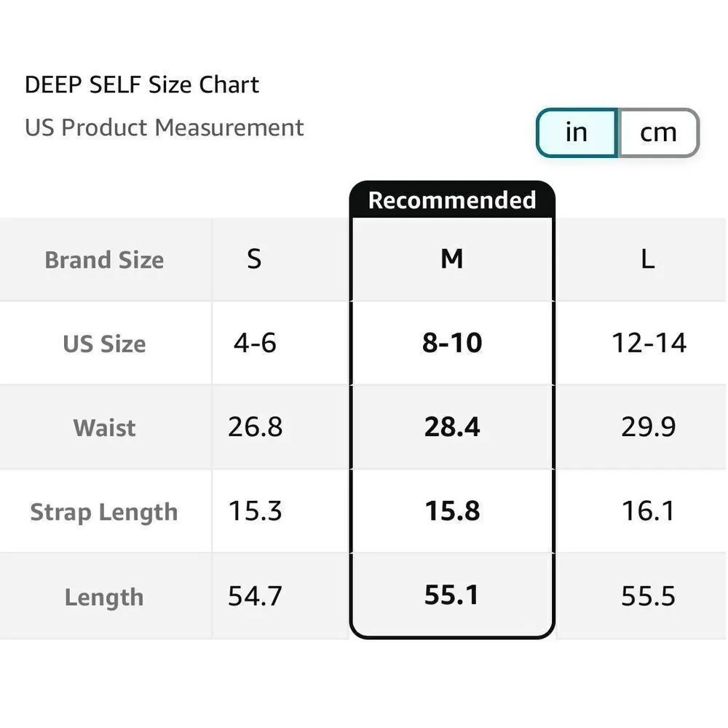The height and width of the screenshot is (728, 728).
Task: Click the 55.1 length value for M
Action: 452,596
